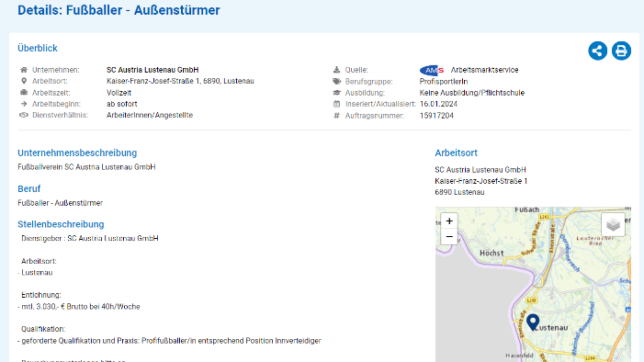This screenshot has width=644, height=362.
Task: Click the print icon button
Action: coord(621,51)
